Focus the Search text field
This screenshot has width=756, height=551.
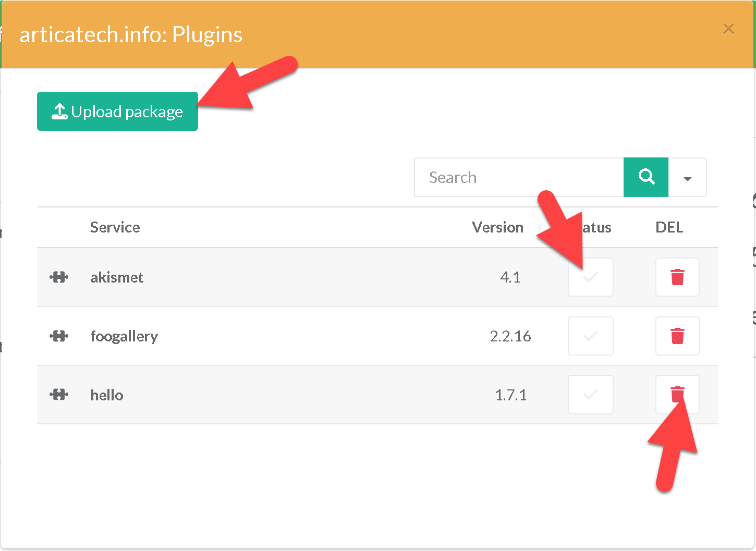coord(519,177)
